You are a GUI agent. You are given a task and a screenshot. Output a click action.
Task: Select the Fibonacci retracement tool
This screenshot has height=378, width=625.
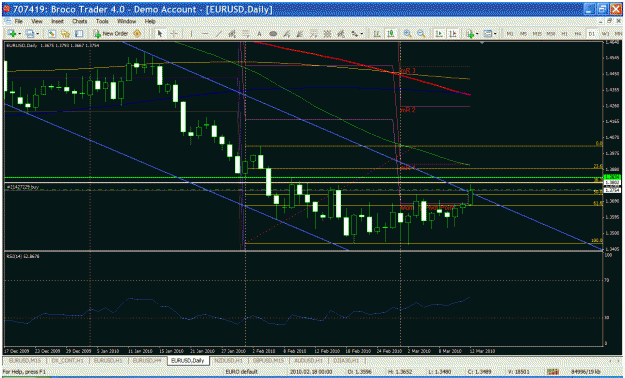(246, 34)
